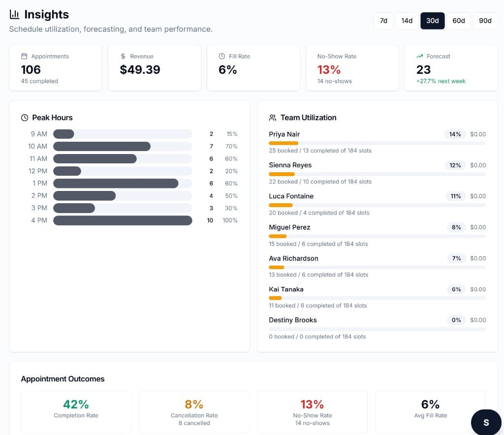Open the No-Show Rate summary card
The width and height of the screenshot is (504, 435).
click(352, 68)
